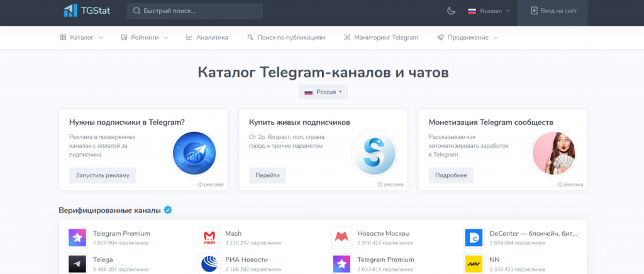Open the Рейтинги menu

tap(145, 37)
